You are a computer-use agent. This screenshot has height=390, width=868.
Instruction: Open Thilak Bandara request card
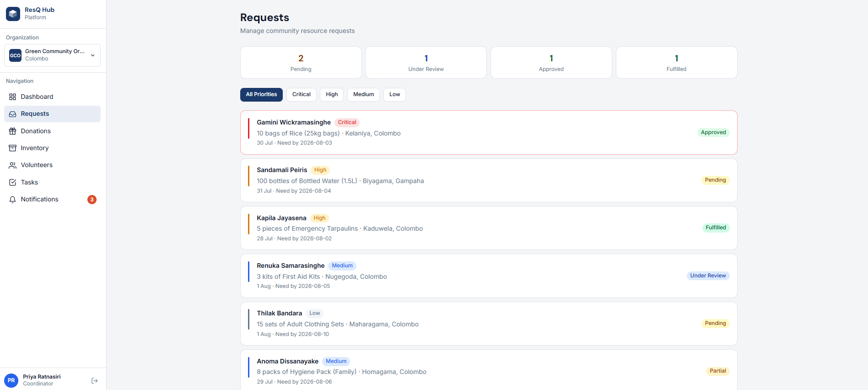coord(489,324)
